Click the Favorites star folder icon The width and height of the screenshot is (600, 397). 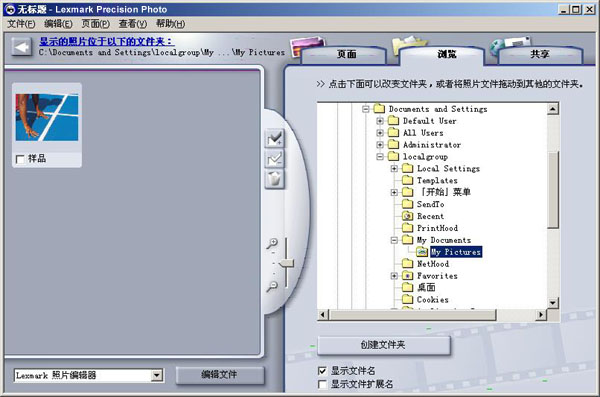[408, 276]
